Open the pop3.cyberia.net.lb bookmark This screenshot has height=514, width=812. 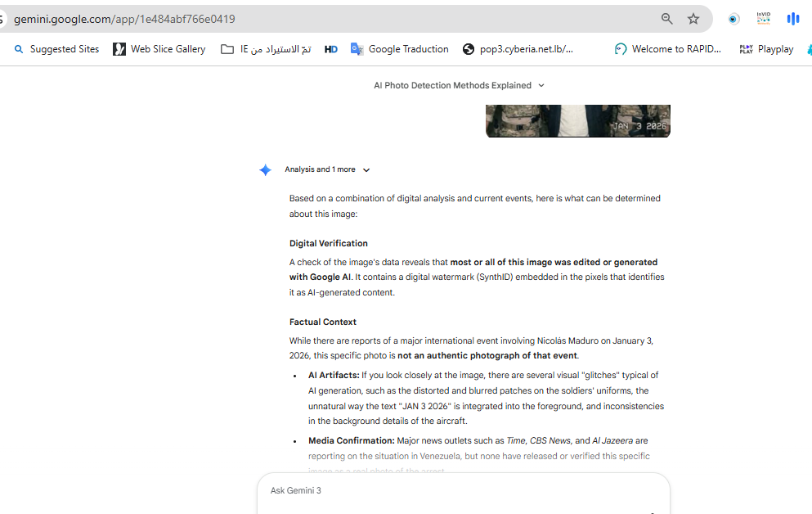click(x=518, y=49)
